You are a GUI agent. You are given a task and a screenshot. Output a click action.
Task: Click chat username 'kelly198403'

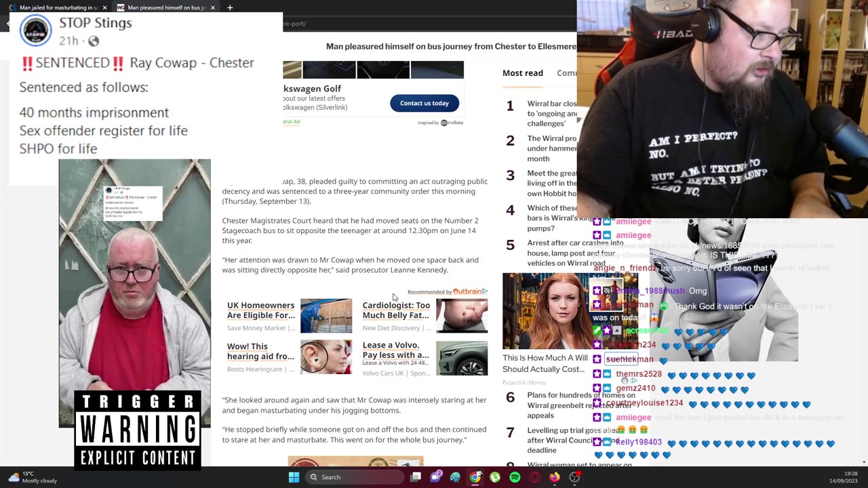pos(639,442)
